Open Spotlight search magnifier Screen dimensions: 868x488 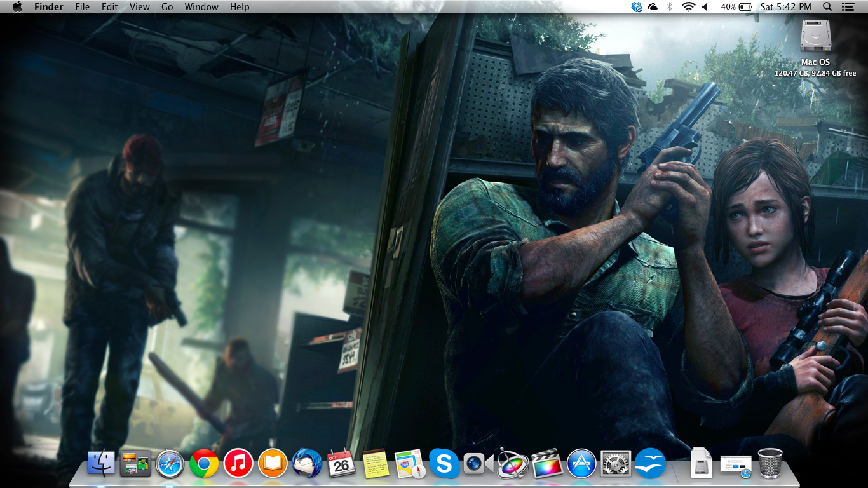pos(827,7)
